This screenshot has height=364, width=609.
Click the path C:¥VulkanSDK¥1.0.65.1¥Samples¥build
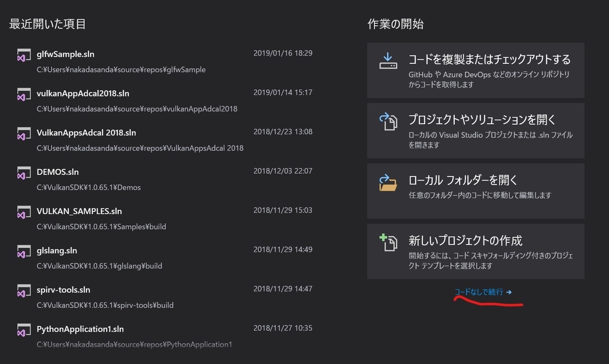(x=101, y=227)
